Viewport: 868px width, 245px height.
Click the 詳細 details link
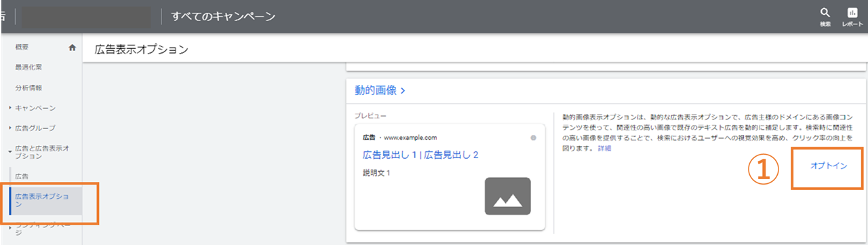tap(604, 148)
